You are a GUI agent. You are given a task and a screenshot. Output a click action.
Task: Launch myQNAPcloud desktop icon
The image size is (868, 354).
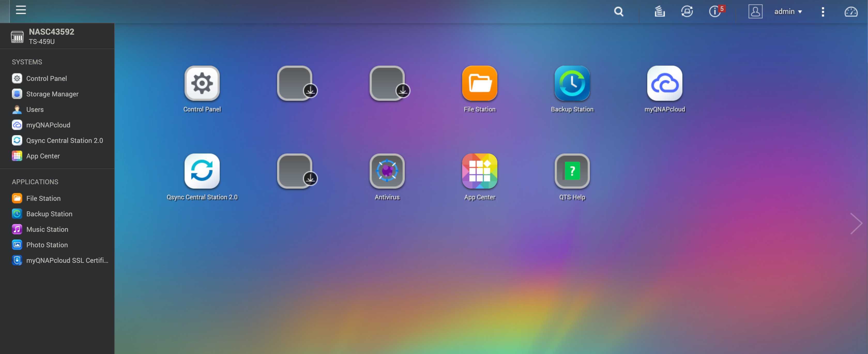(x=665, y=83)
